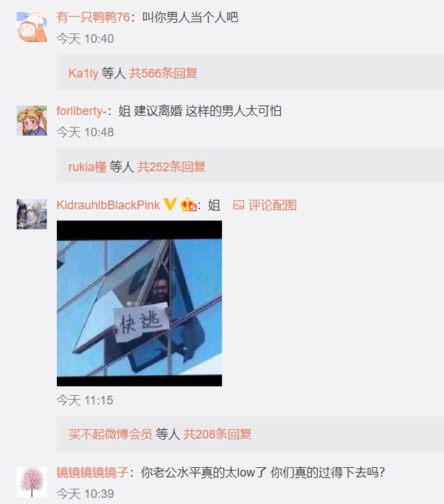Open forliberty- user avatar
Screen dimensions: 444x504
[x=32, y=121]
